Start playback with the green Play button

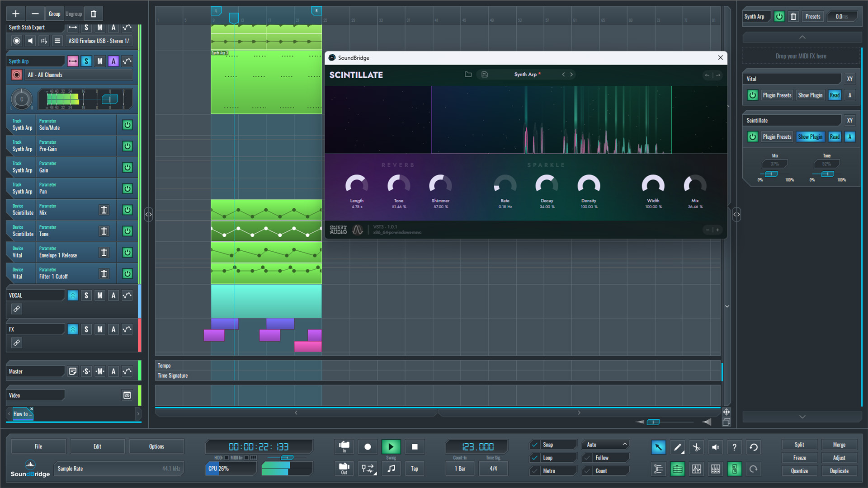391,447
